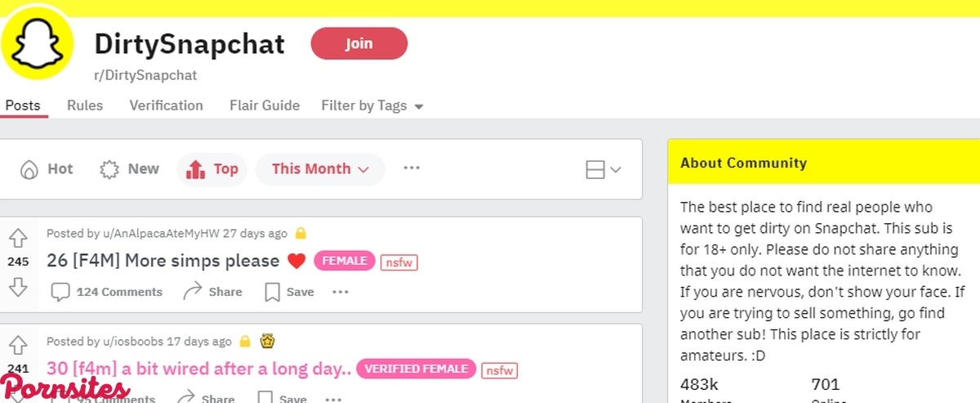Sort posts by Hot
This screenshot has height=403, width=980.
(x=47, y=169)
